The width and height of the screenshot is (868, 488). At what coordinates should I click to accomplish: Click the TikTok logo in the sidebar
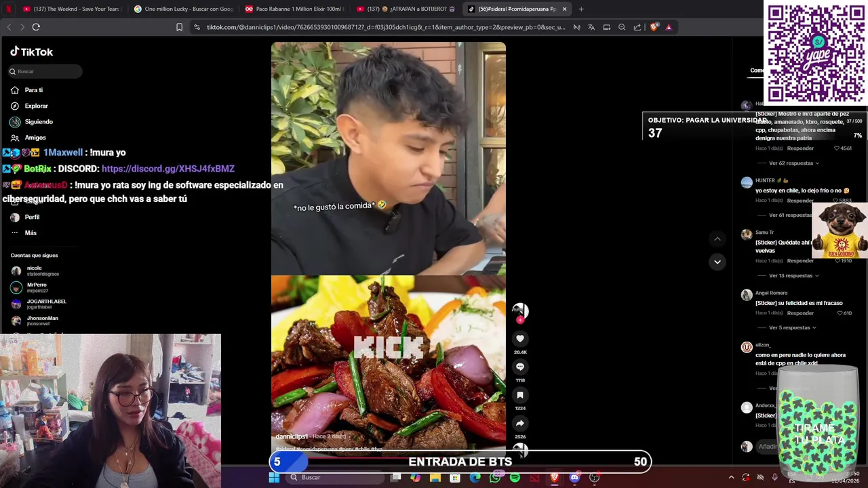coord(31,52)
